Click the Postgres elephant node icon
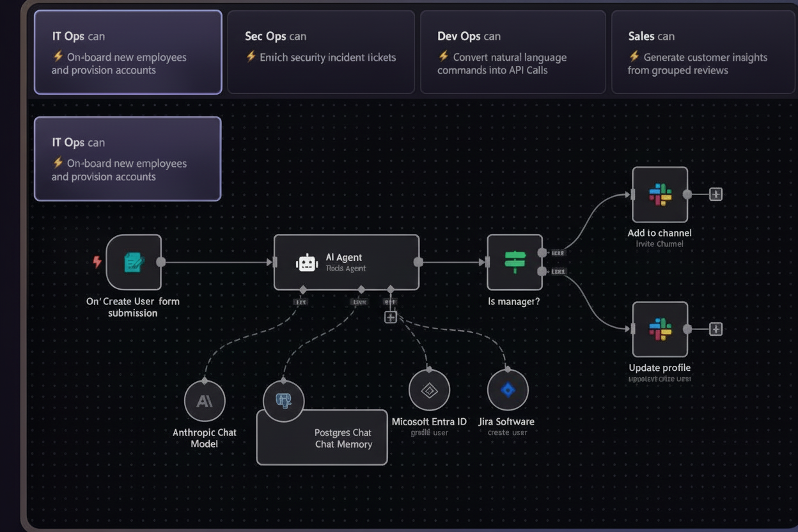Image resolution: width=798 pixels, height=532 pixels. (283, 401)
